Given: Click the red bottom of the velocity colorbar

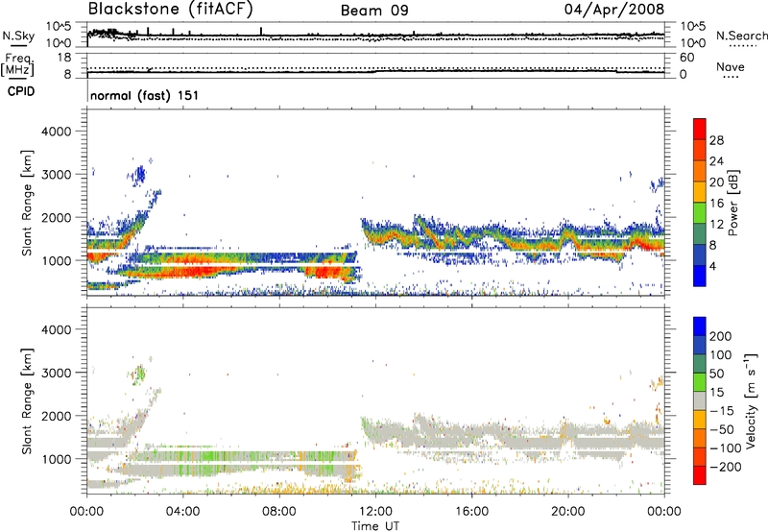Looking at the screenshot, I should [x=700, y=477].
